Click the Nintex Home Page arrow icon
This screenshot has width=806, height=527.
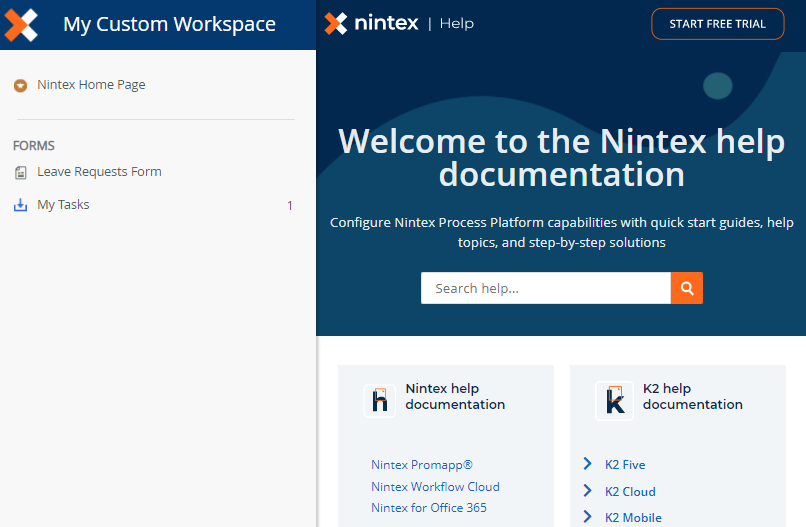click(20, 86)
